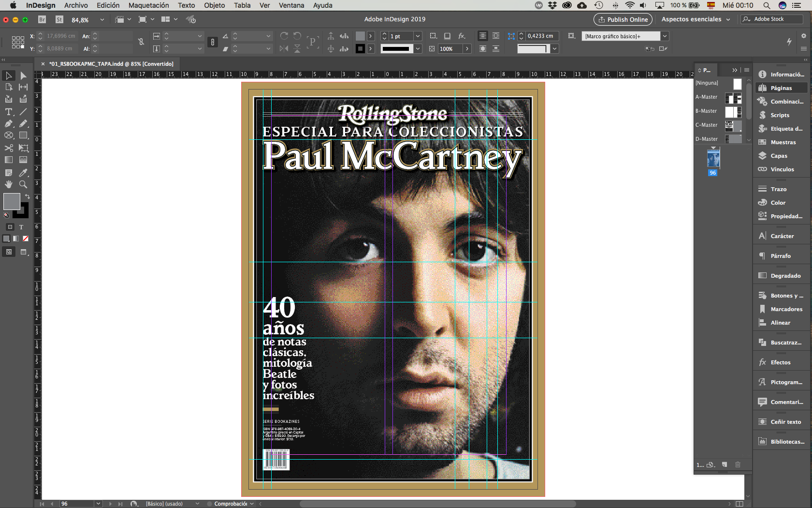Select the Scissors tool
This screenshot has height=508, width=812.
(x=9, y=148)
